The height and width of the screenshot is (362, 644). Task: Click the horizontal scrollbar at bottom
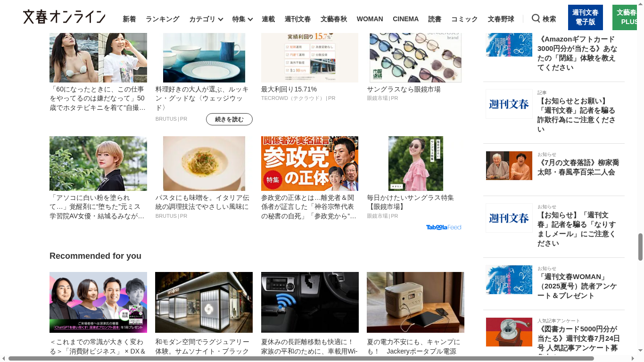coord(301,359)
